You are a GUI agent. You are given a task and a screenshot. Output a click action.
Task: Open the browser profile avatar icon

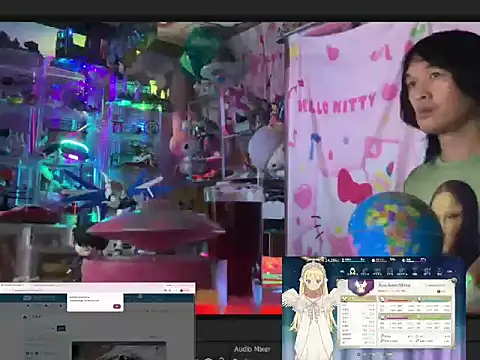point(182,291)
